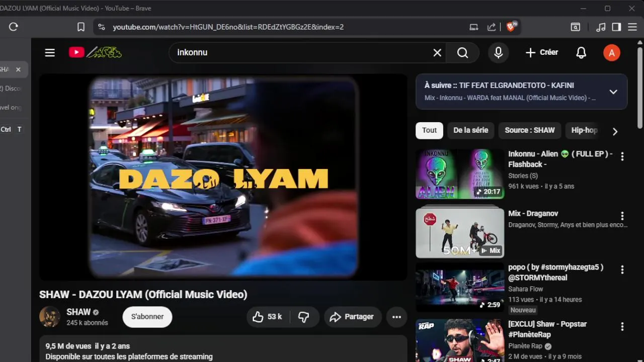Reload the page with the refresh icon
This screenshot has width=644, height=362.
click(14, 27)
